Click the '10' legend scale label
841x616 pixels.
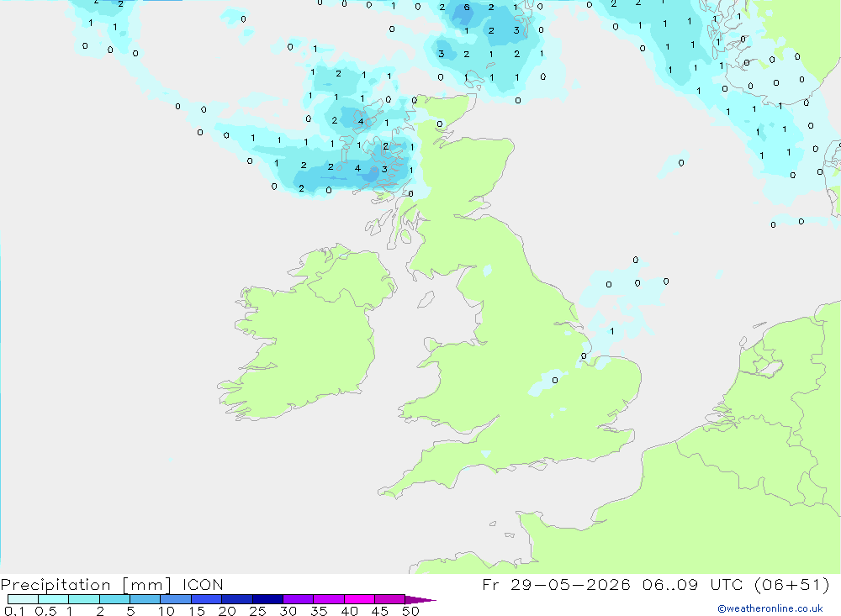pos(167,611)
